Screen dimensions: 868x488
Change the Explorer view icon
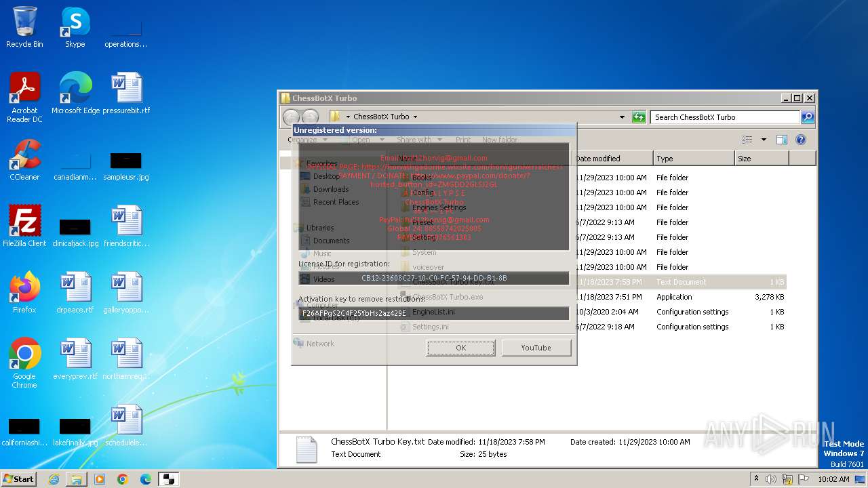[x=747, y=140]
